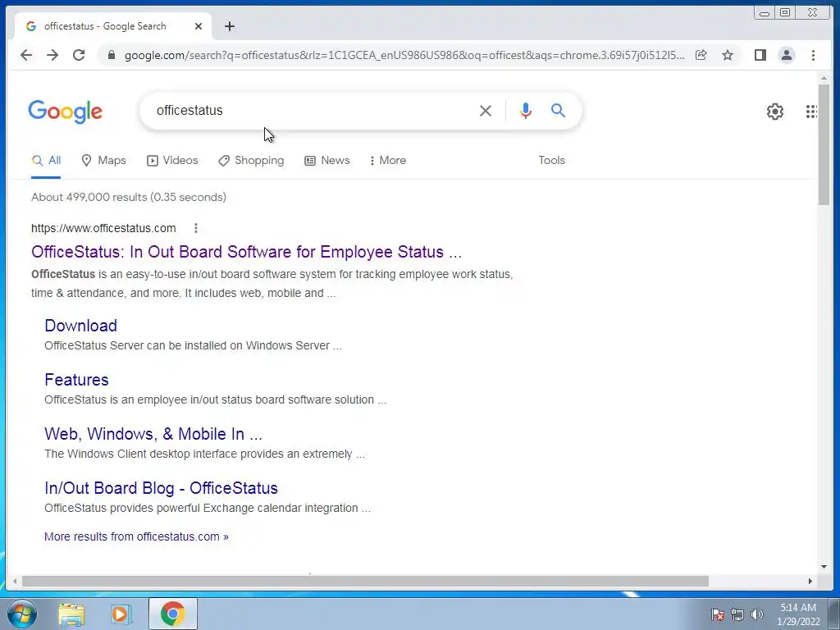
Task: Open the In/Out Board Blog sitelink
Action: 162,488
